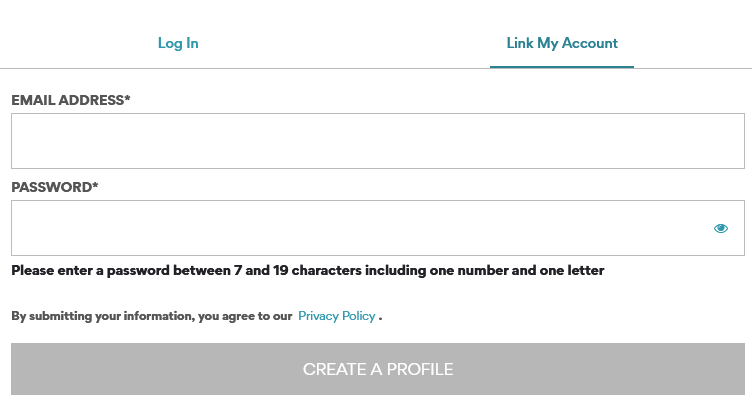The image size is (752, 402).
Task: Place cursor in the empty email box
Action: [x=377, y=141]
